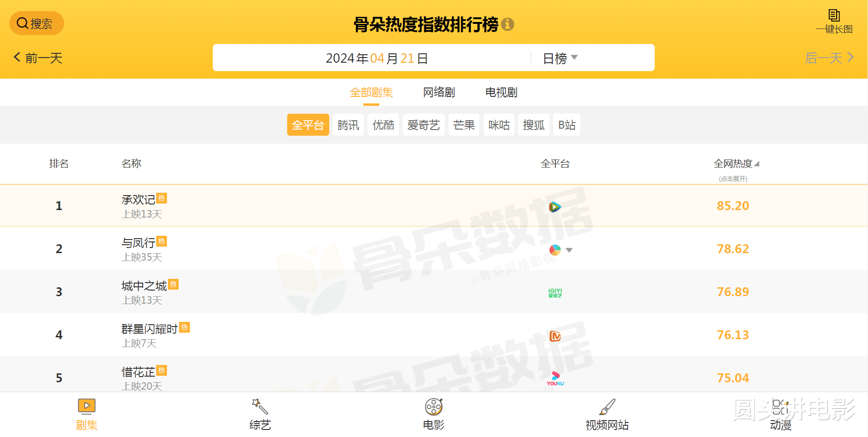Screen dimensions: 868x437
Task: Click the Tencent Video icon in 承欢记 row
Action: click(555, 207)
